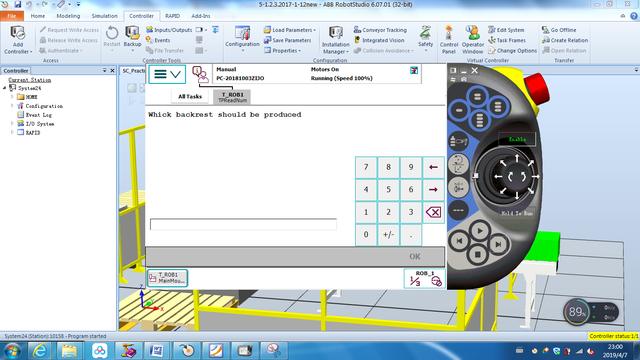Click the OK button in FlexPendant

[x=415, y=256]
